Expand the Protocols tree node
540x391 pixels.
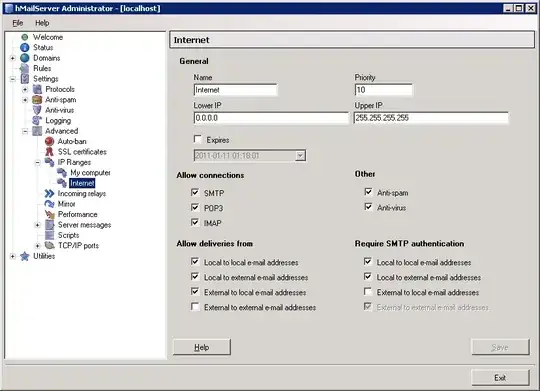pyautogui.click(x=25, y=89)
